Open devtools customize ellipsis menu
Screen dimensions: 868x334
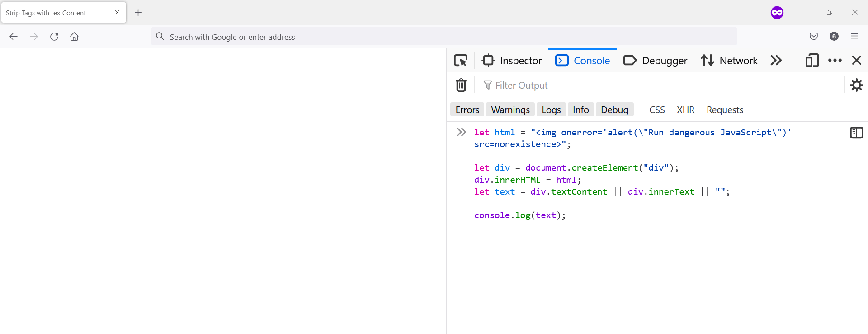835,60
